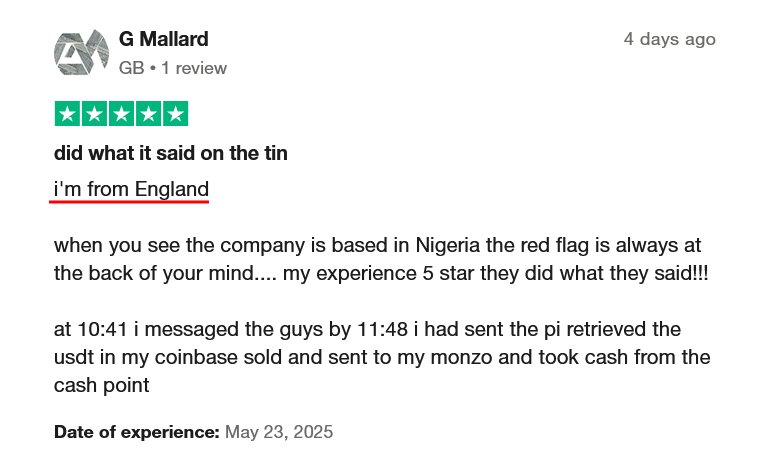Click the 'Date of experience:' label
This screenshot has width=761, height=453.
[137, 432]
